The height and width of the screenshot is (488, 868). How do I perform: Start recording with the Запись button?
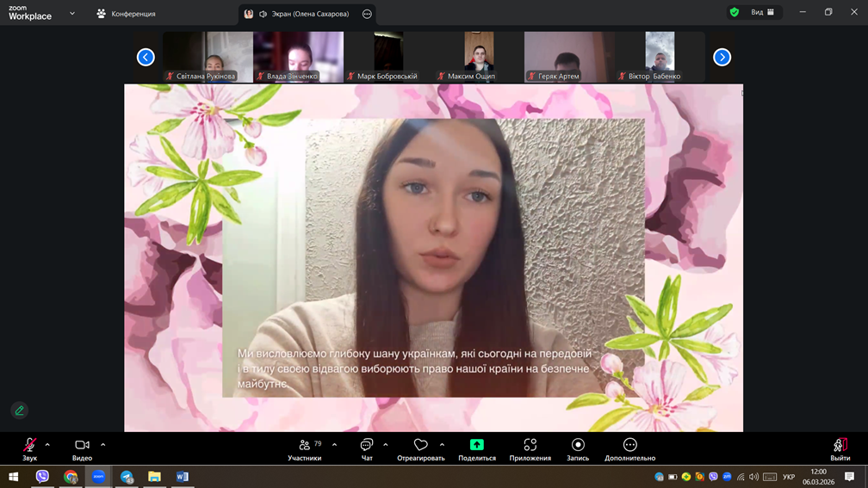(578, 446)
